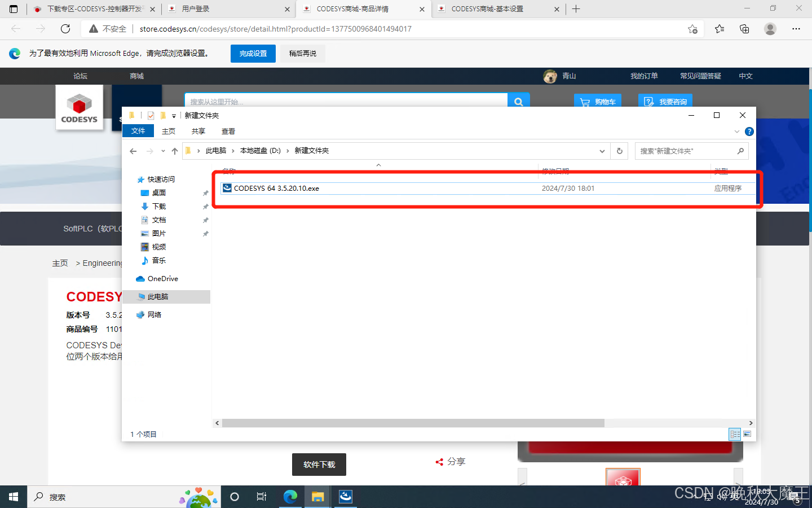Open 桌面 in the navigation pane

point(158,193)
